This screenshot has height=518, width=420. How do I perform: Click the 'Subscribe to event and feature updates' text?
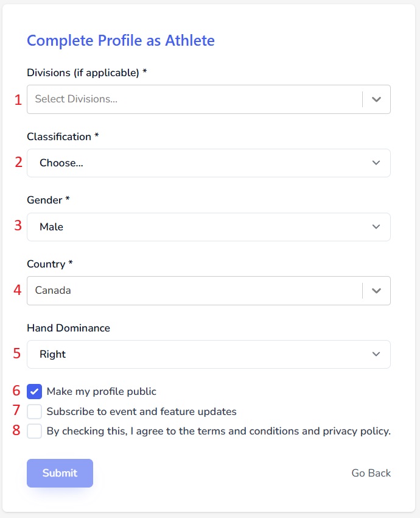click(x=141, y=411)
